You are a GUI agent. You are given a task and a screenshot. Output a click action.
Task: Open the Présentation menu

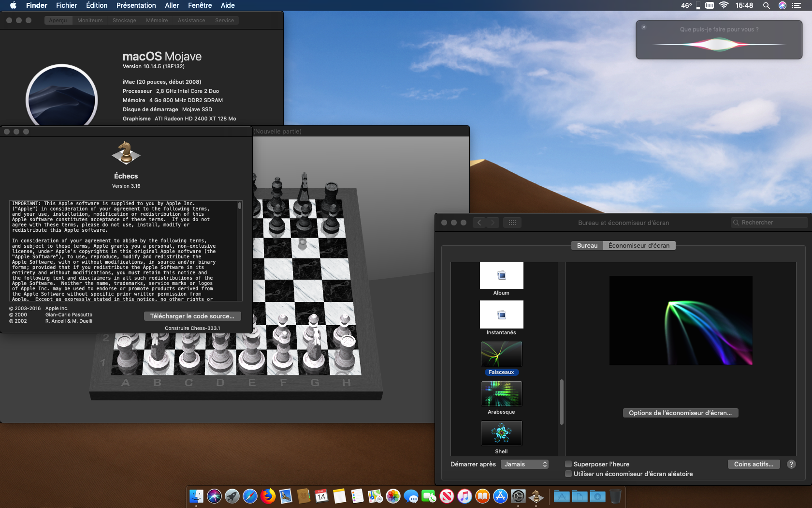136,5
